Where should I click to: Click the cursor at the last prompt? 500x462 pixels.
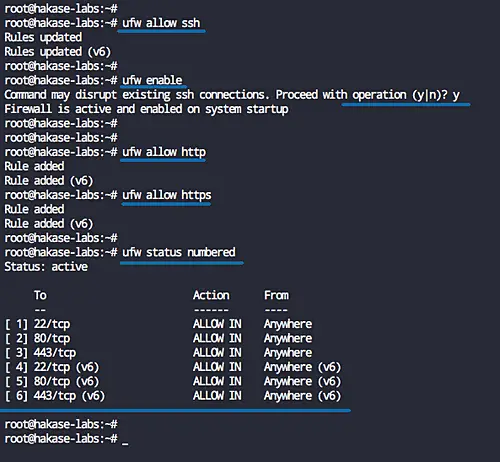tap(125, 443)
